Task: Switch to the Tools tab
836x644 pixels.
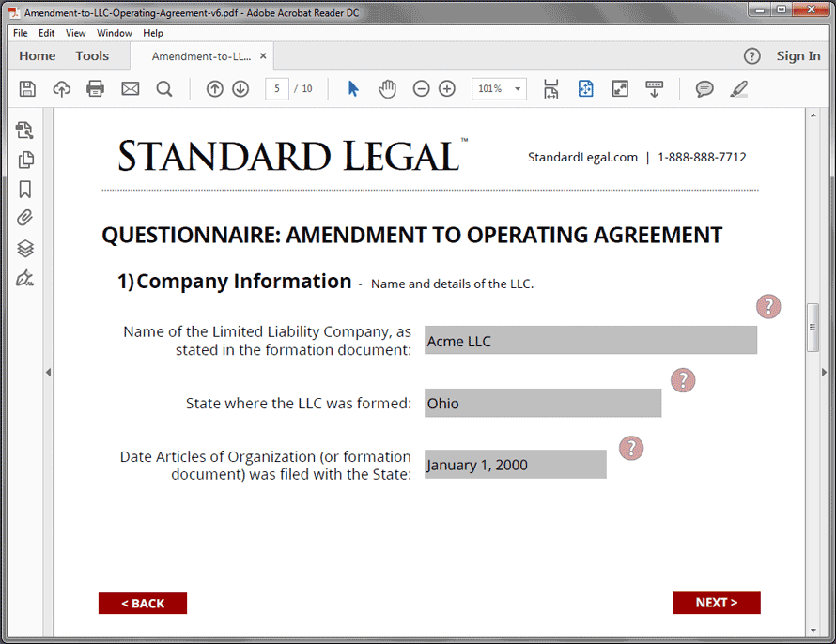Action: coord(92,56)
